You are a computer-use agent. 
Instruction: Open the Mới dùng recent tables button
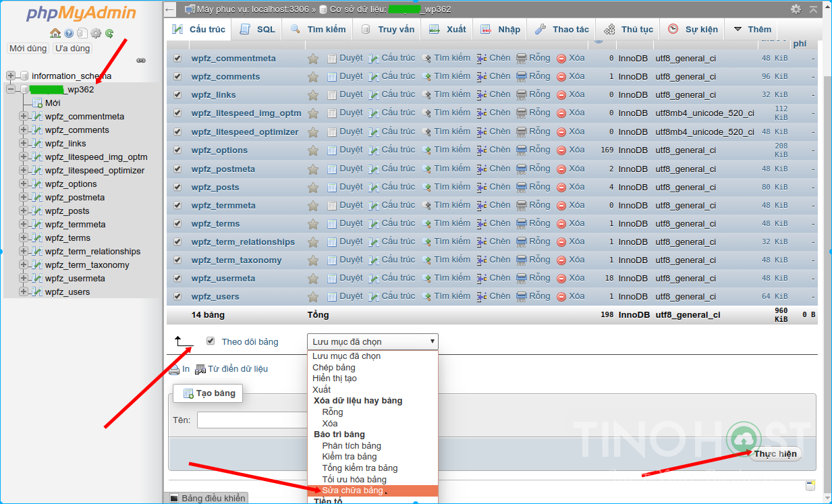[28, 49]
